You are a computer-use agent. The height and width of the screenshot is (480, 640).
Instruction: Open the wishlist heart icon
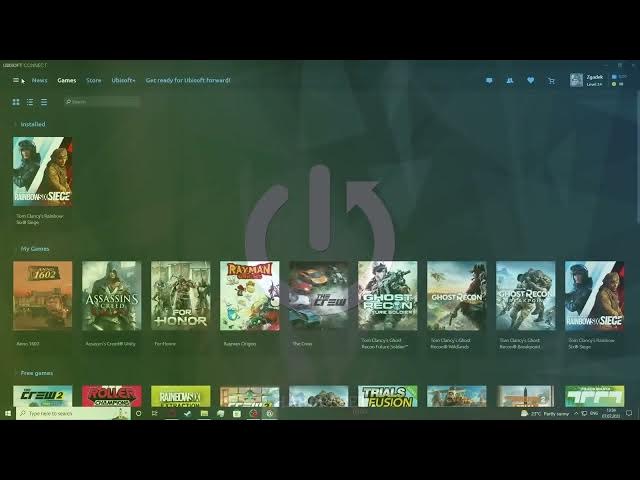click(530, 80)
